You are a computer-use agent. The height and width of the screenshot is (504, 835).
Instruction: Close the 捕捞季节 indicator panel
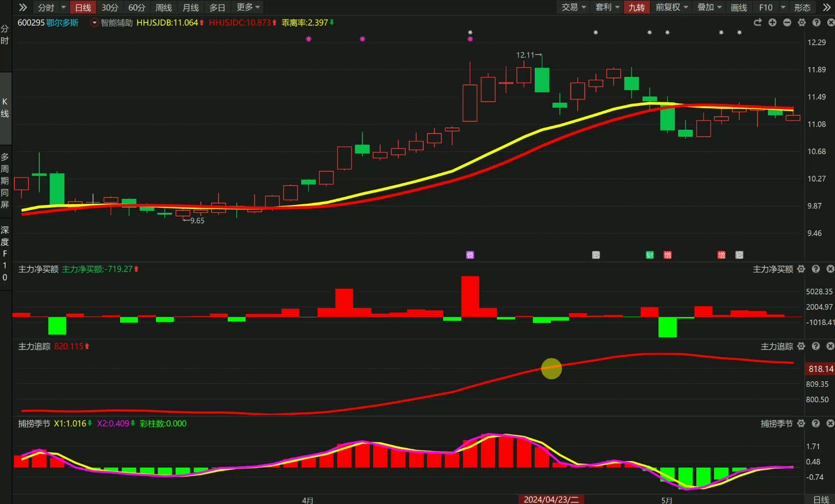[830, 423]
